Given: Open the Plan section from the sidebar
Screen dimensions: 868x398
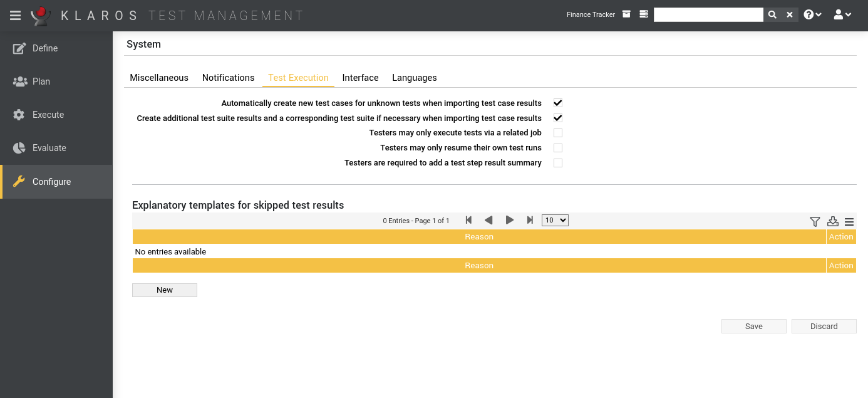Looking at the screenshot, I should click(41, 81).
